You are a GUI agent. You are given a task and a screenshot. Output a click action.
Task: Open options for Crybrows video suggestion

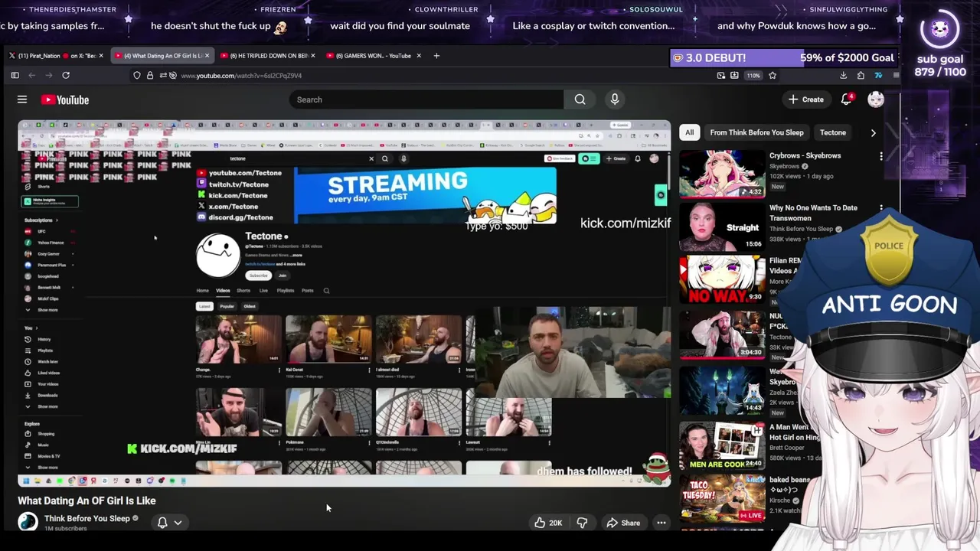point(881,156)
